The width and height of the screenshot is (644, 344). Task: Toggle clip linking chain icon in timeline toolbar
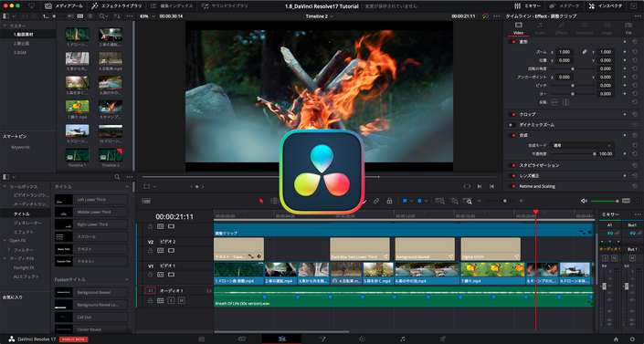click(376, 201)
